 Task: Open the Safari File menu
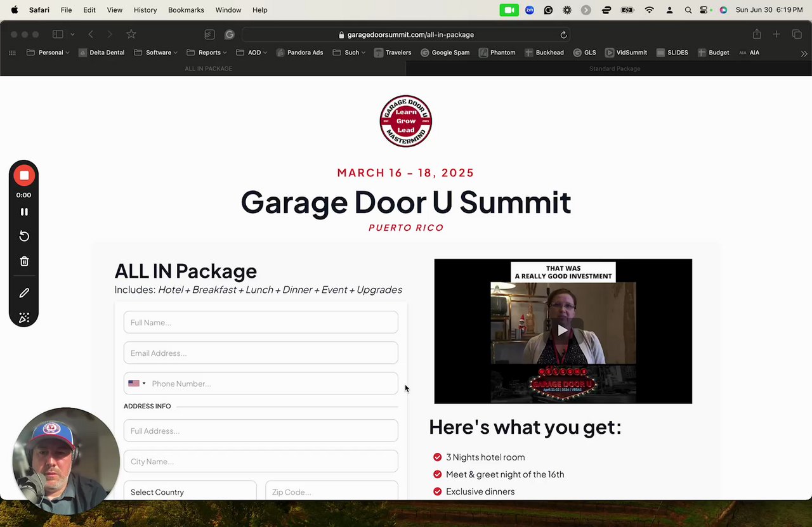[x=66, y=10]
